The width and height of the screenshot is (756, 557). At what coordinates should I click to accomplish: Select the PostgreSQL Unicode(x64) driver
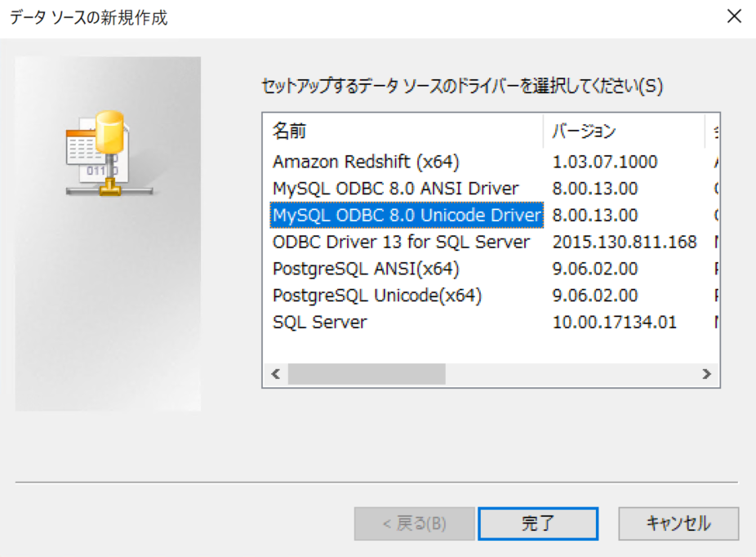[376, 295]
